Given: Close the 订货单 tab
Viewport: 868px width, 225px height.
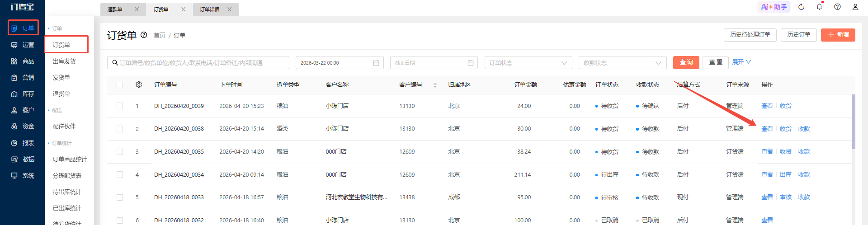Looking at the screenshot, I should point(183,9).
